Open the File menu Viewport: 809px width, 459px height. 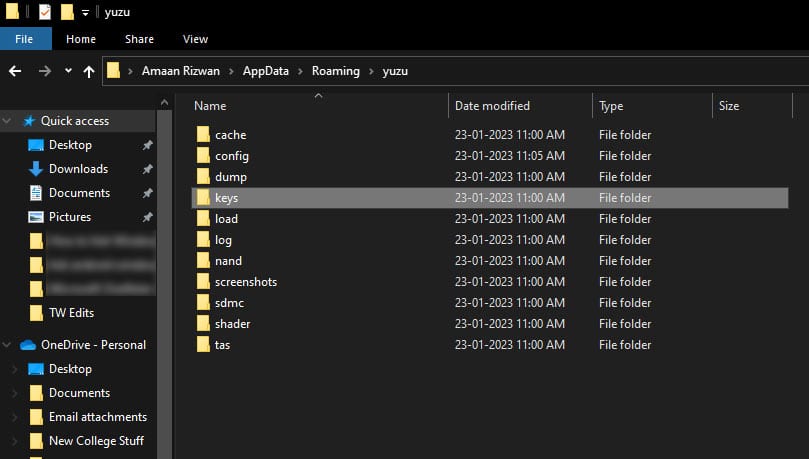pyautogui.click(x=25, y=39)
